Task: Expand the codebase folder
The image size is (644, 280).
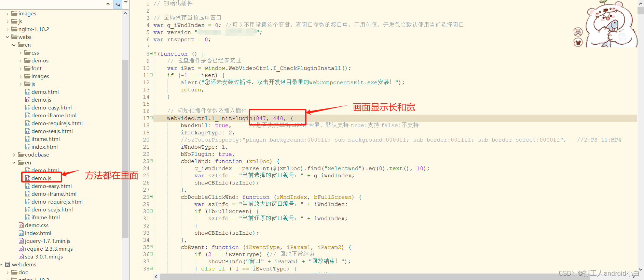Action: click(x=14, y=155)
